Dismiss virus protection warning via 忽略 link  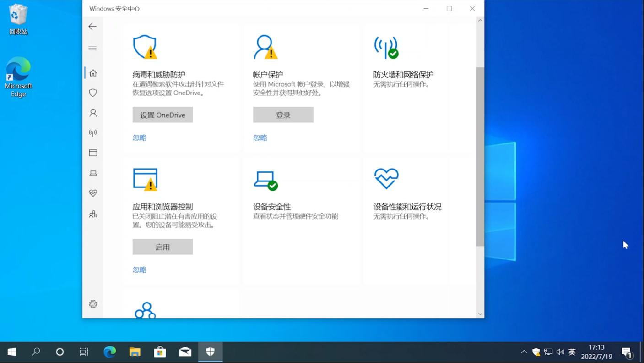coord(139,137)
